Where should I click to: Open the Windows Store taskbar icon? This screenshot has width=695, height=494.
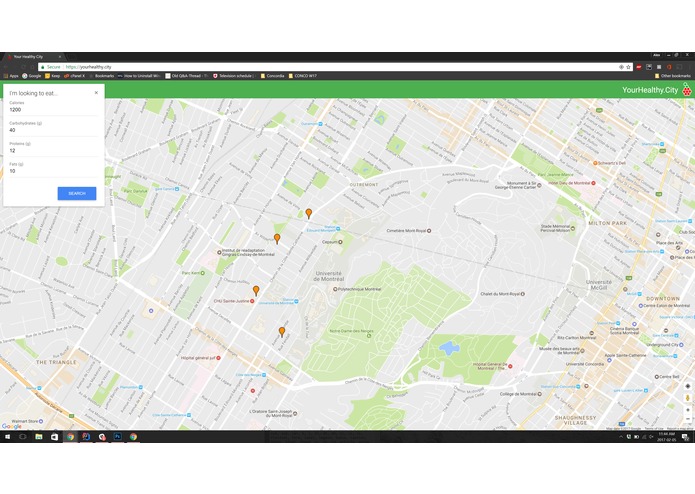55,437
